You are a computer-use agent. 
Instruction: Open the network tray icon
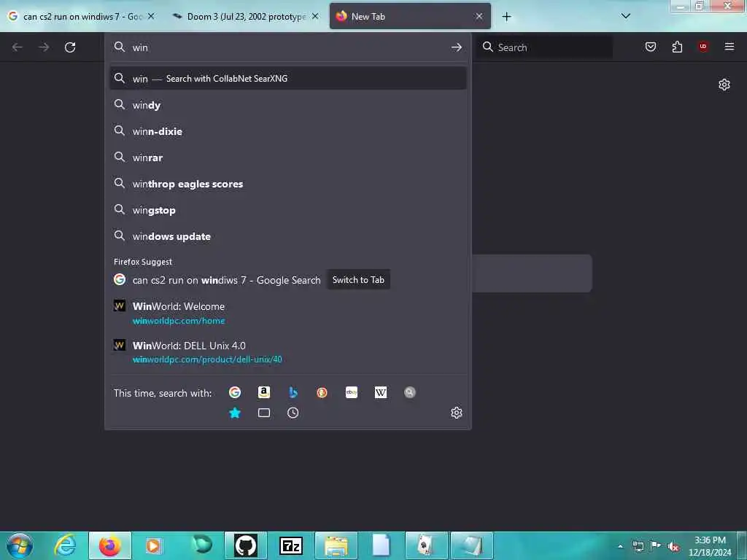(x=638, y=546)
